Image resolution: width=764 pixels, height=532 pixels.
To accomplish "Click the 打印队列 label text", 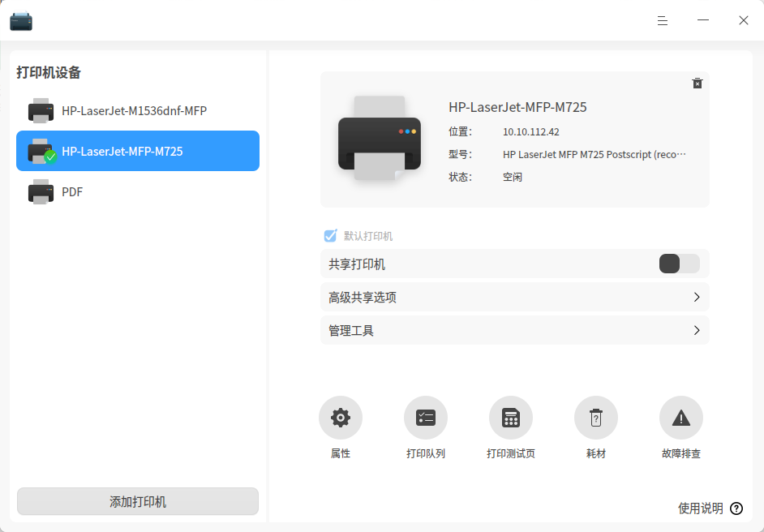I will tap(425, 453).
